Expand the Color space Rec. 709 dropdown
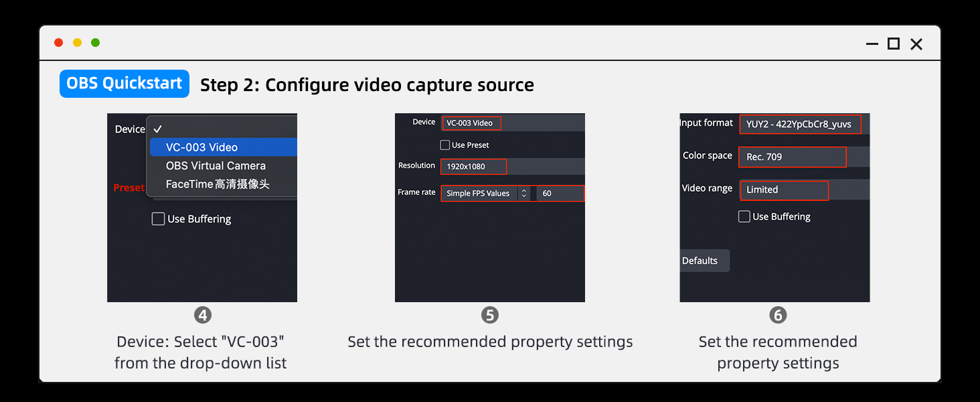The height and width of the screenshot is (402, 980). click(x=792, y=157)
